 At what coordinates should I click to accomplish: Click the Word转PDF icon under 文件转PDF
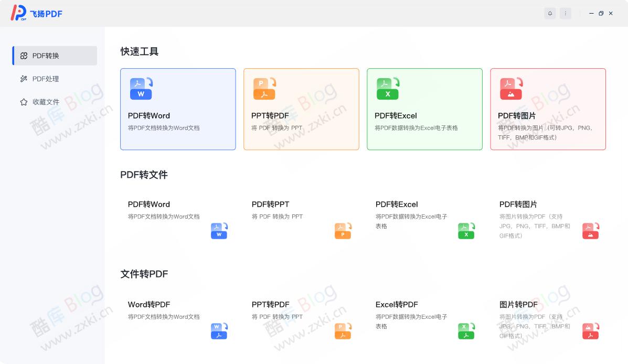coord(219,331)
